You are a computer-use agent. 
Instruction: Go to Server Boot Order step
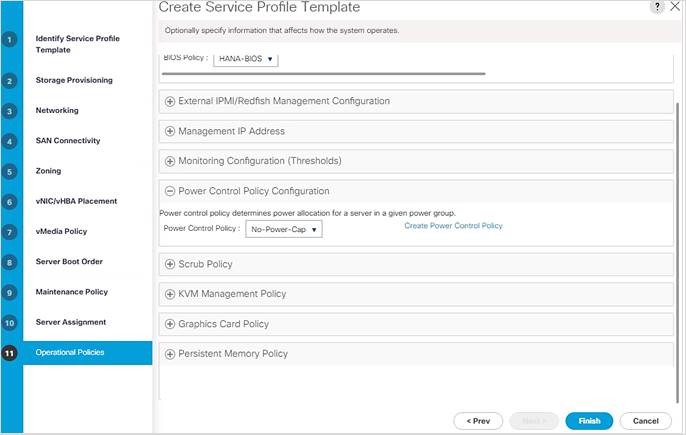pos(69,261)
